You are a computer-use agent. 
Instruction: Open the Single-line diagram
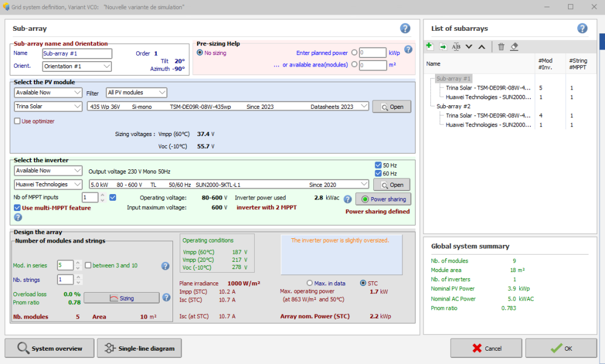(x=139, y=348)
